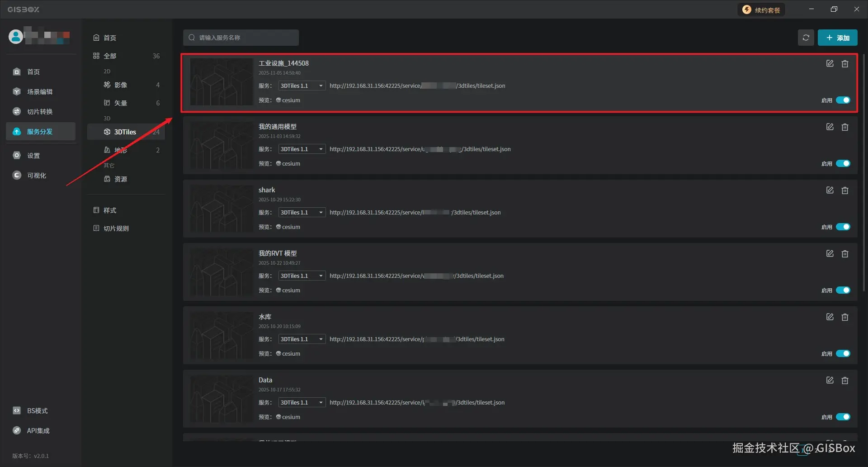Go to 切片转换 in the sidebar
The width and height of the screenshot is (868, 467).
(x=40, y=112)
